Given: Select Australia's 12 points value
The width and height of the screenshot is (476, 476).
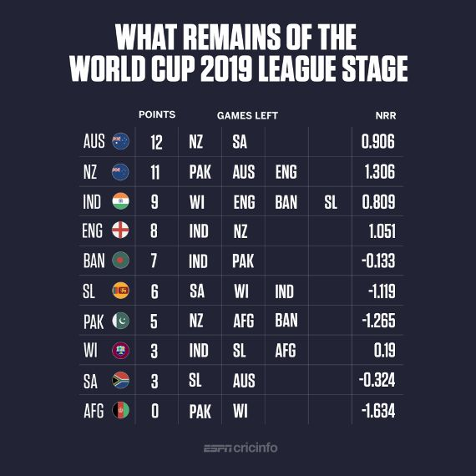Looking at the screenshot, I should coord(157,142).
